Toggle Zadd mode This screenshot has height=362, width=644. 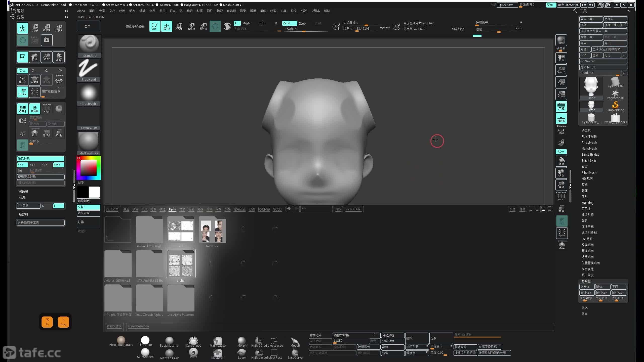tap(289, 23)
